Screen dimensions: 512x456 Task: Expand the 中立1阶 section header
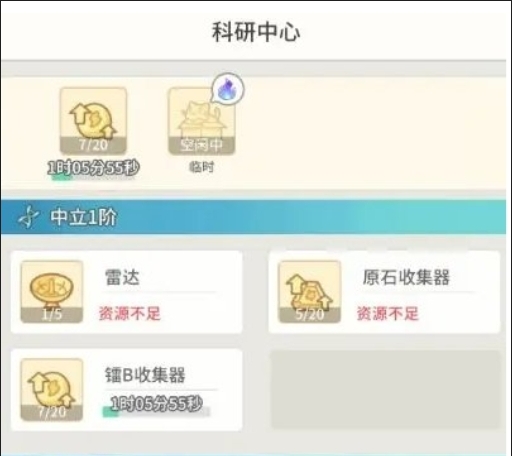[x=253, y=217]
